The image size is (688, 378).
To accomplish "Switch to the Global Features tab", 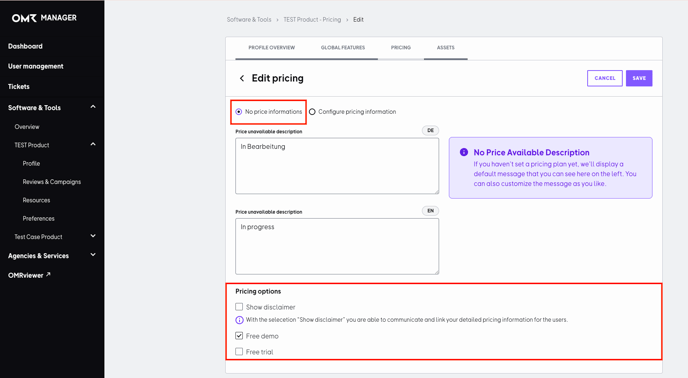I will [x=343, y=47].
